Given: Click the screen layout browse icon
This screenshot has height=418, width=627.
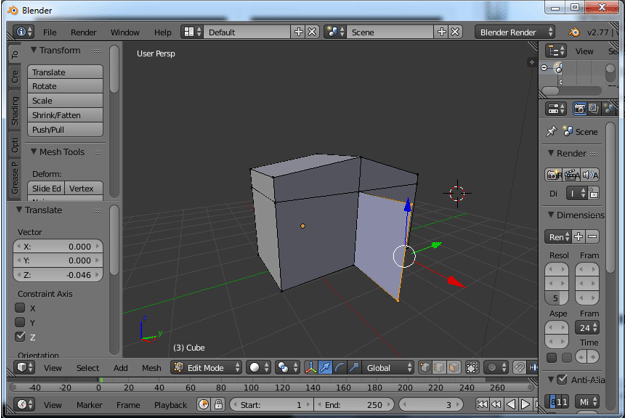Looking at the screenshot, I should pyautogui.click(x=192, y=32).
